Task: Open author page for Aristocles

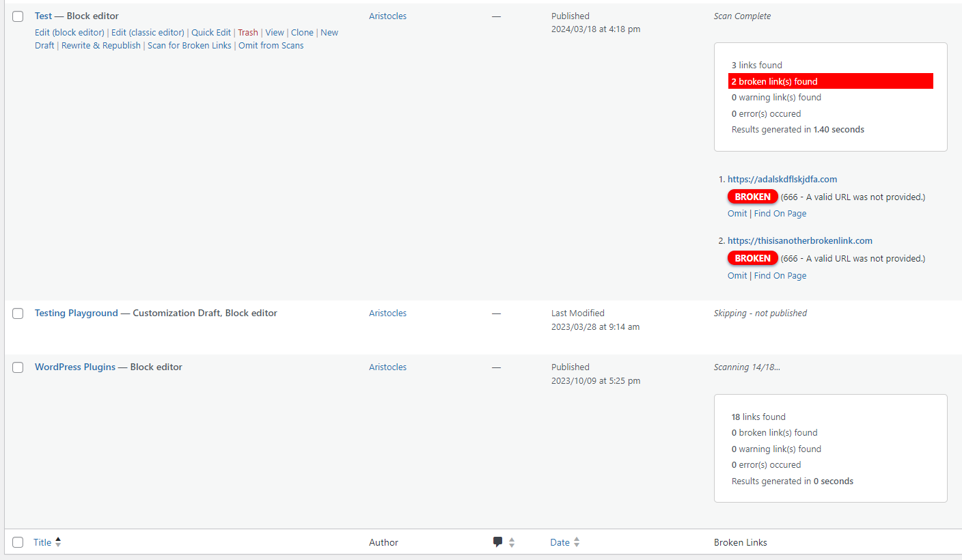Action: point(387,16)
